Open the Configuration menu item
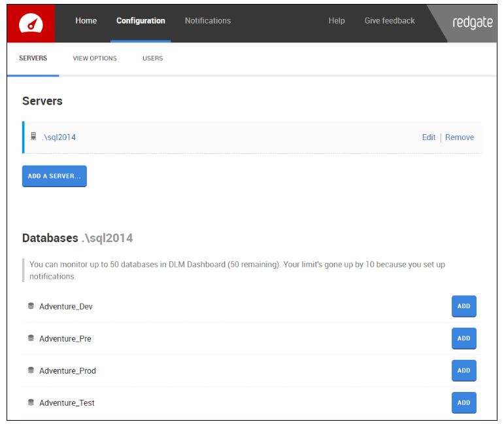This screenshot has width=504, height=424. (x=141, y=20)
